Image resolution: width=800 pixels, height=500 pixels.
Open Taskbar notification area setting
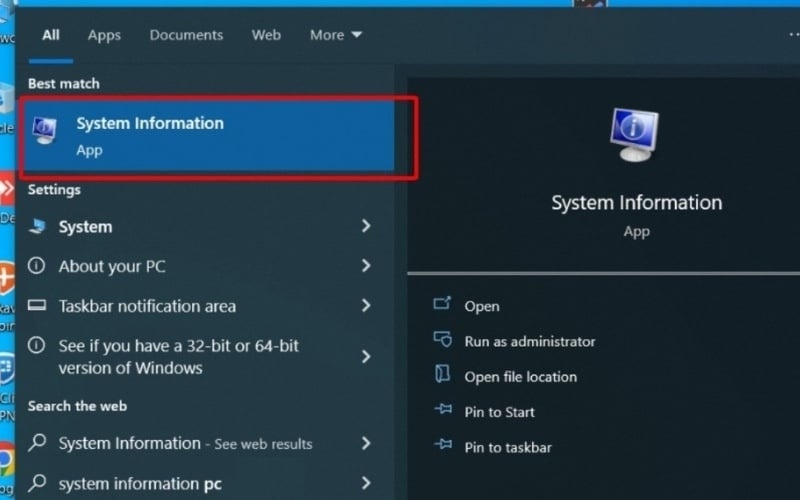click(204, 306)
